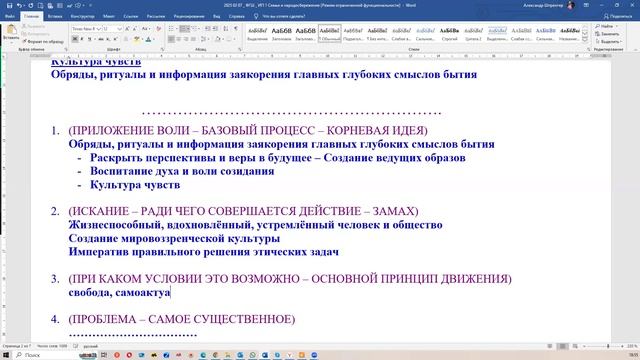Screen dimensions: 640x360
Task: Switch to Read Mode view in status bar
Action: point(550,346)
